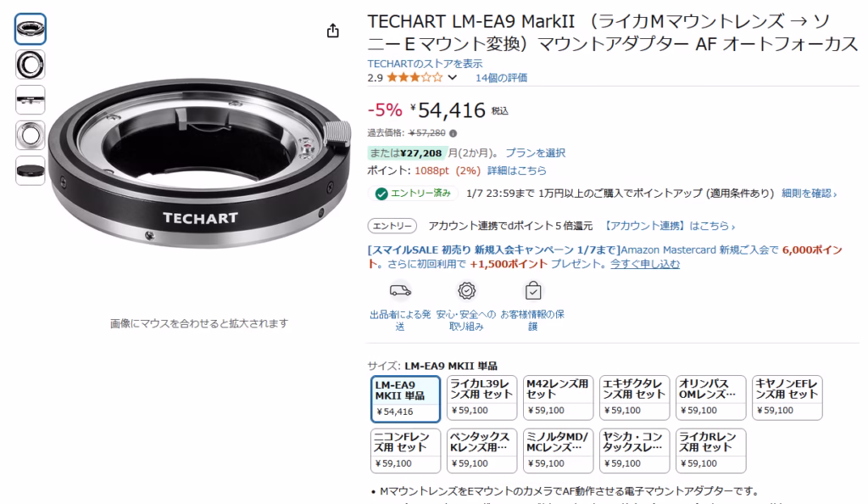Screen dimensions: 868x504
Task: Select the front-view ring thumbnail
Action: 31,64
